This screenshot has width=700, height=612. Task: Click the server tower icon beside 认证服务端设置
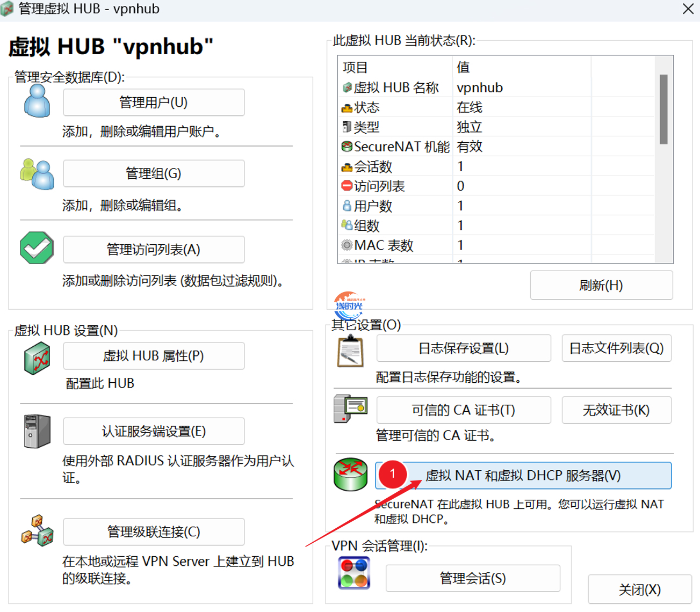37,431
